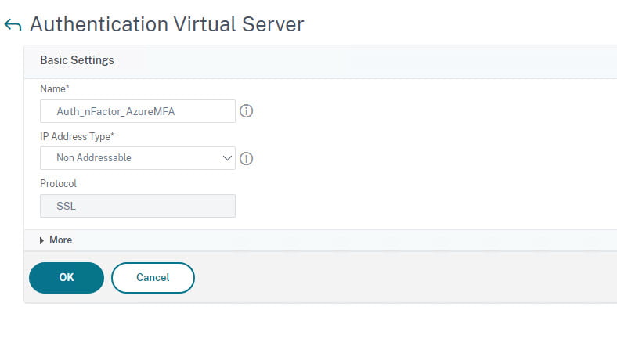
Task: Click the info icon next to Name field
Action: tap(247, 111)
